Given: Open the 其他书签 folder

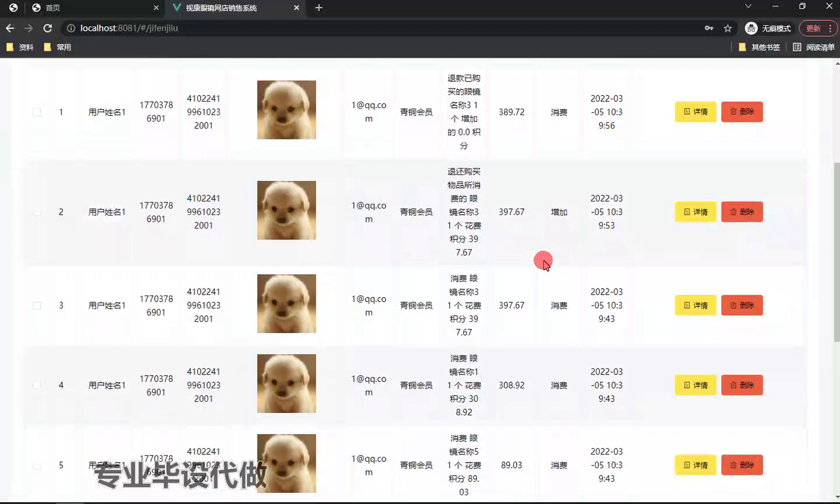Looking at the screenshot, I should (759, 47).
